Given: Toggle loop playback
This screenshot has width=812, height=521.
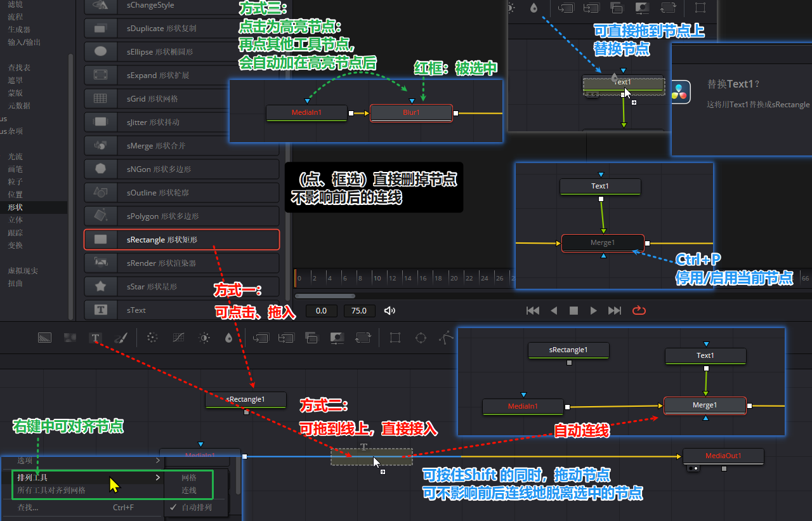Looking at the screenshot, I should click(639, 310).
